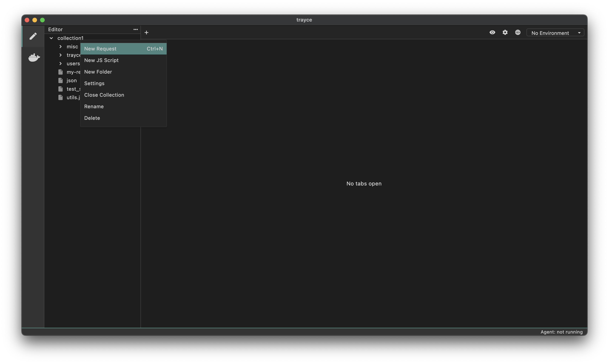Expand the misc folder chevron
609x364 pixels.
61,47
